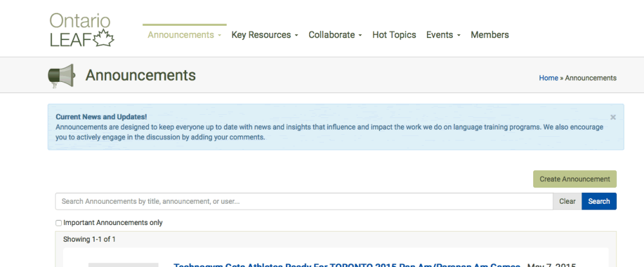Click the Important Announcements only label
The height and width of the screenshot is (267, 644).
(x=113, y=222)
